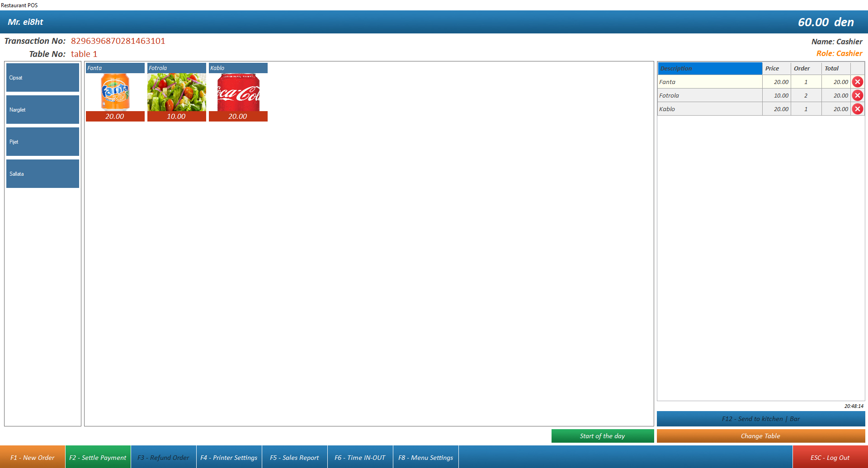This screenshot has height=468, width=868.
Task: Remove Fanta from the order list
Action: [858, 82]
